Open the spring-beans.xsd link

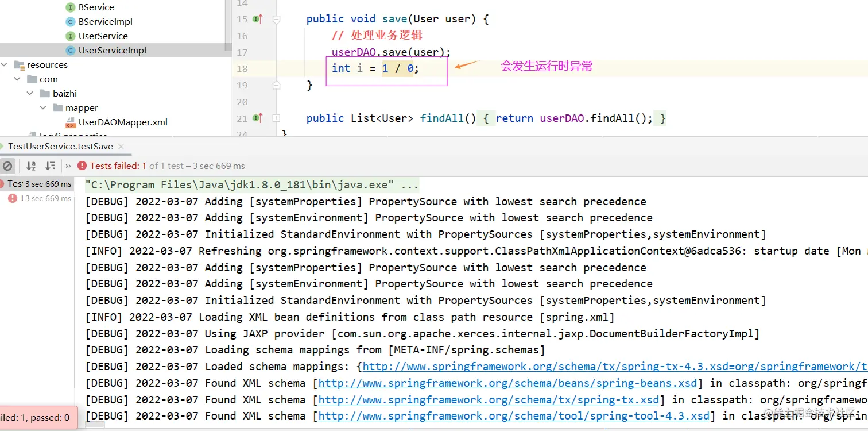coord(507,383)
